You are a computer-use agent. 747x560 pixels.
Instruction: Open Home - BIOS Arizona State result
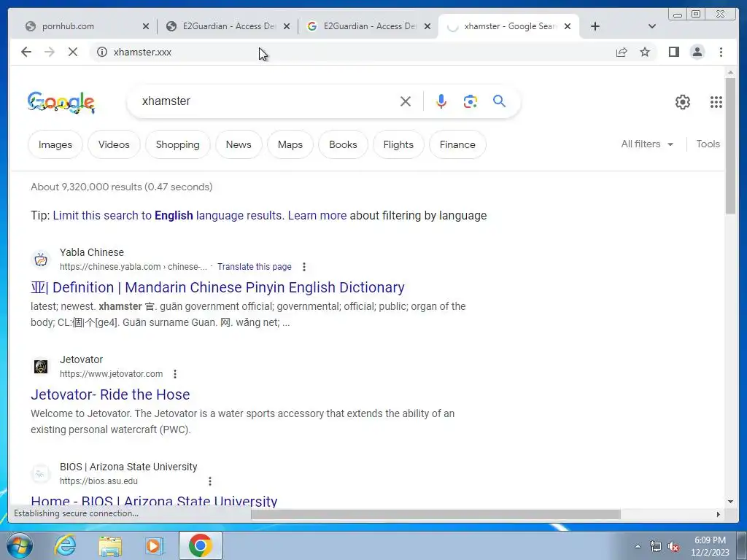point(154,500)
